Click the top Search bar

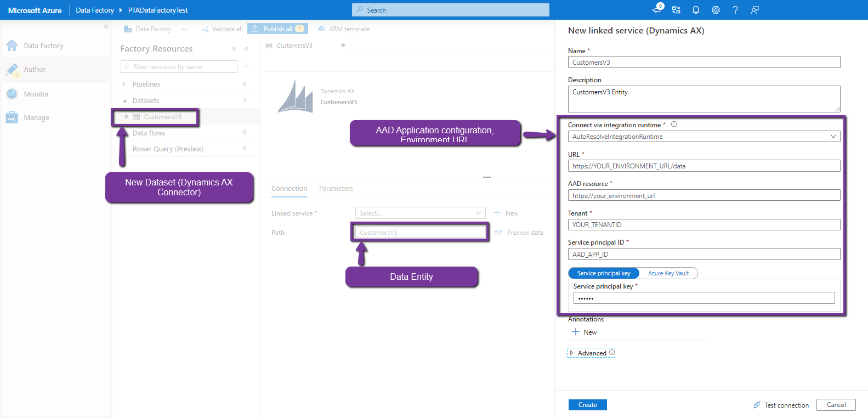[451, 10]
